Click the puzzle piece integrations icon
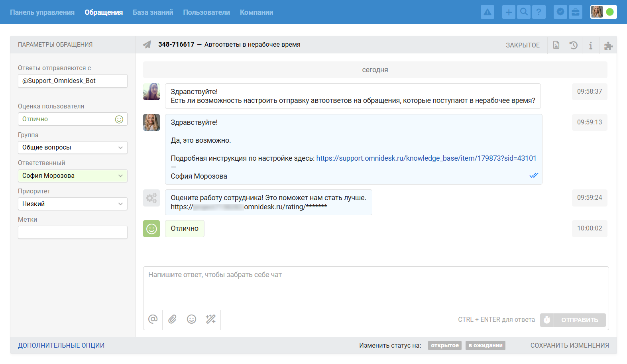The width and height of the screenshot is (627, 364). (x=608, y=46)
